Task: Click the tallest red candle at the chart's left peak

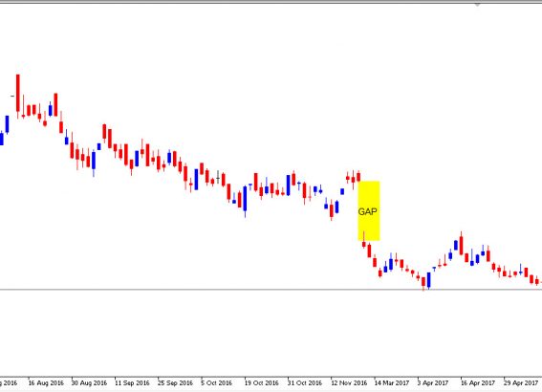Action: click(x=18, y=94)
